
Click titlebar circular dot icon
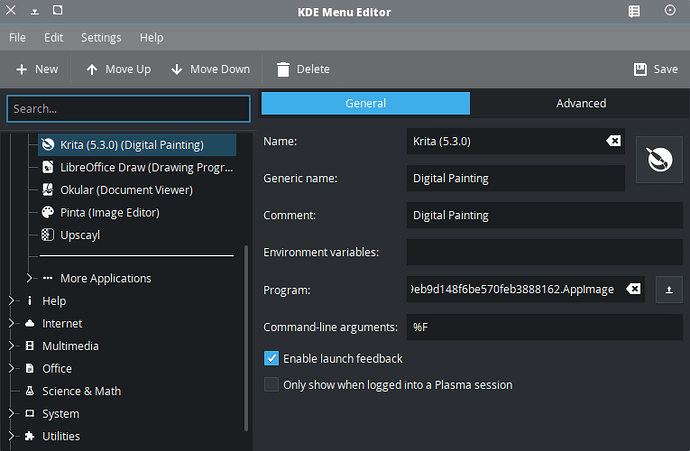(670, 10)
